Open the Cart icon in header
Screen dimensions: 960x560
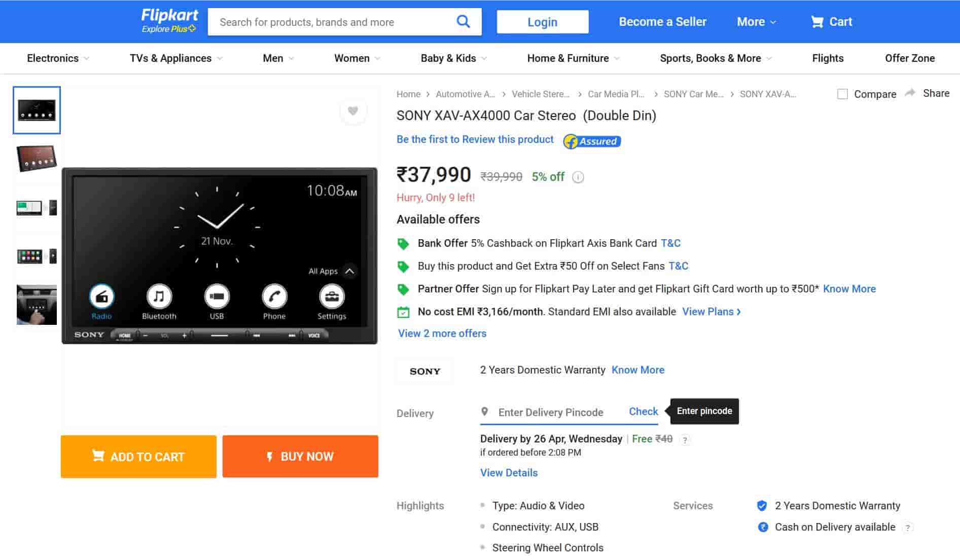point(817,22)
